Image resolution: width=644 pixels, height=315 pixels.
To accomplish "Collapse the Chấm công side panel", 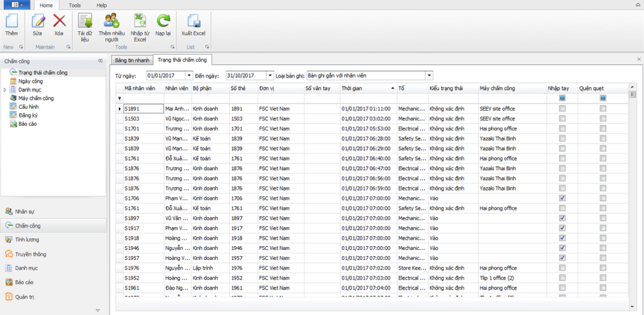I will [x=100, y=61].
